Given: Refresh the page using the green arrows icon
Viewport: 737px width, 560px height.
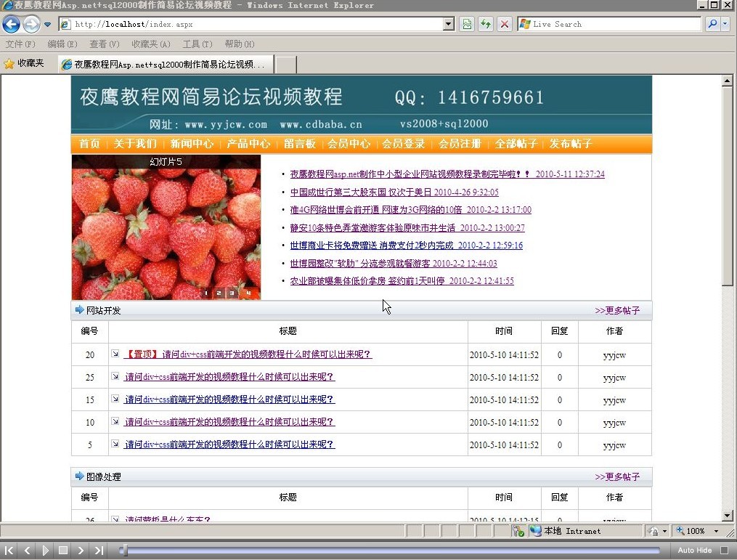Looking at the screenshot, I should pyautogui.click(x=486, y=24).
